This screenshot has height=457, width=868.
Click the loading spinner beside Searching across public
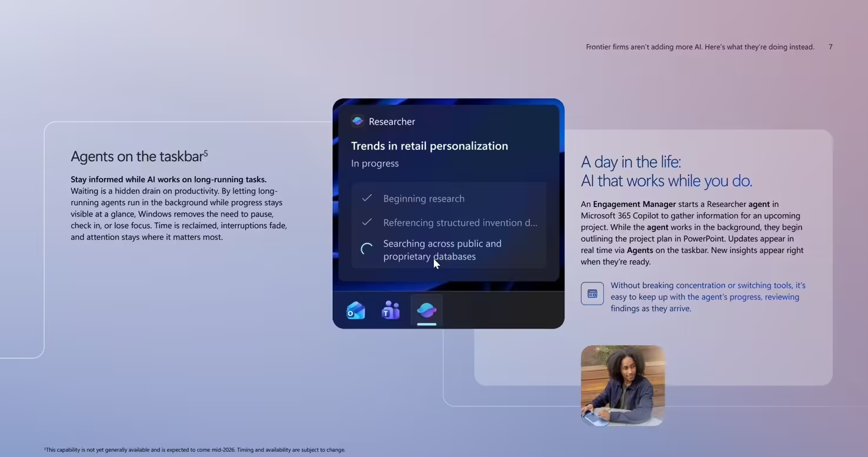(x=367, y=249)
